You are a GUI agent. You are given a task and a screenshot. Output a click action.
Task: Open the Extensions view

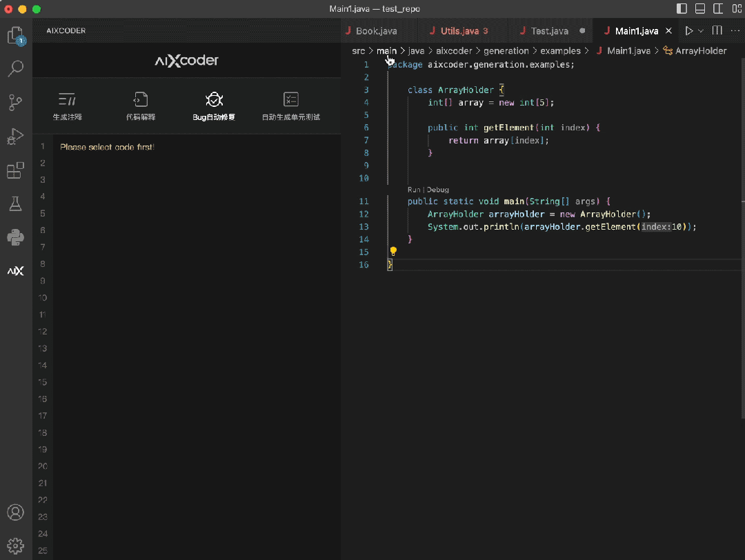(x=16, y=170)
